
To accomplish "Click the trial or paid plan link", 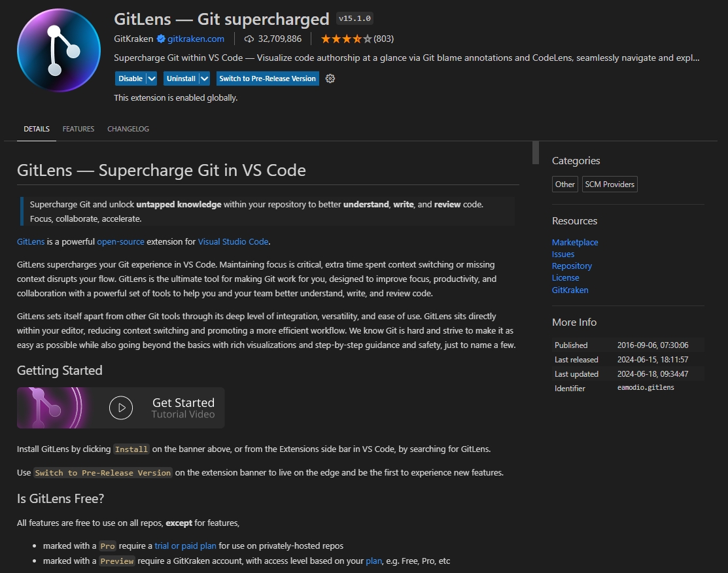I will 185,546.
